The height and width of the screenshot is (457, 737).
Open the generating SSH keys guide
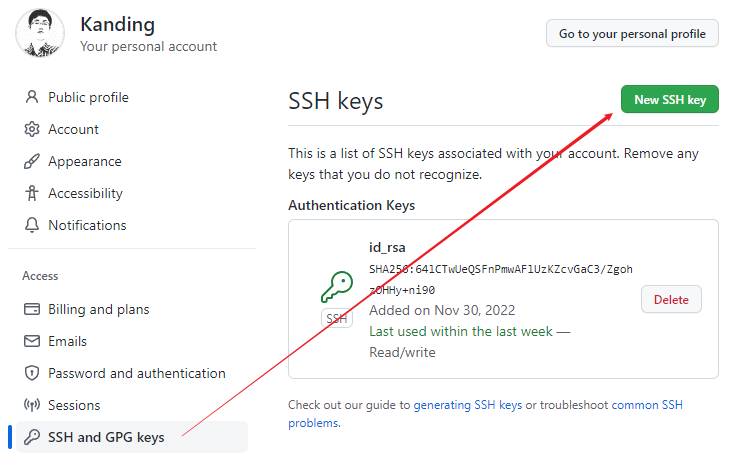click(468, 405)
